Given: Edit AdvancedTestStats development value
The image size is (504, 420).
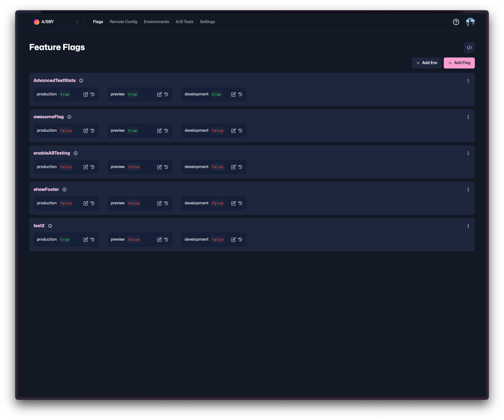Looking at the screenshot, I should [233, 95].
